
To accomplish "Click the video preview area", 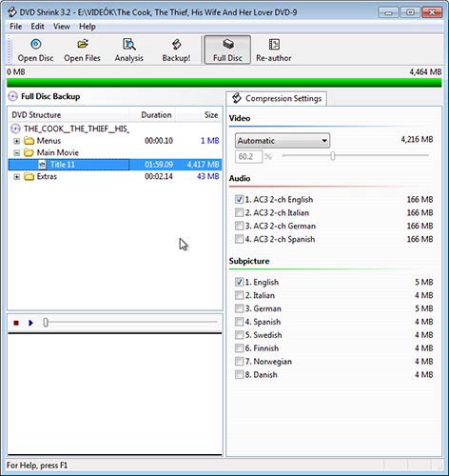I will tap(115, 394).
